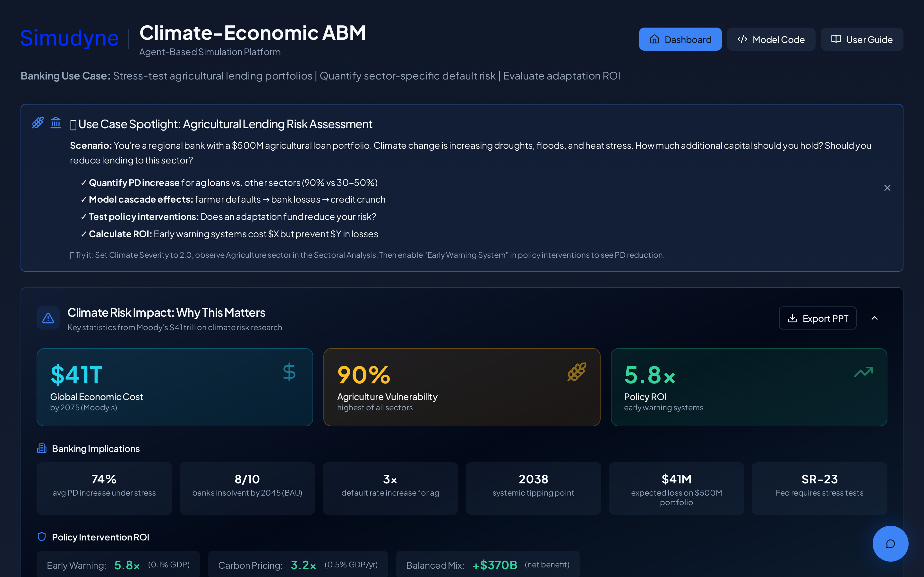924x577 pixels.
Task: Dismiss the Use Case Spotlight banner
Action: (x=887, y=188)
